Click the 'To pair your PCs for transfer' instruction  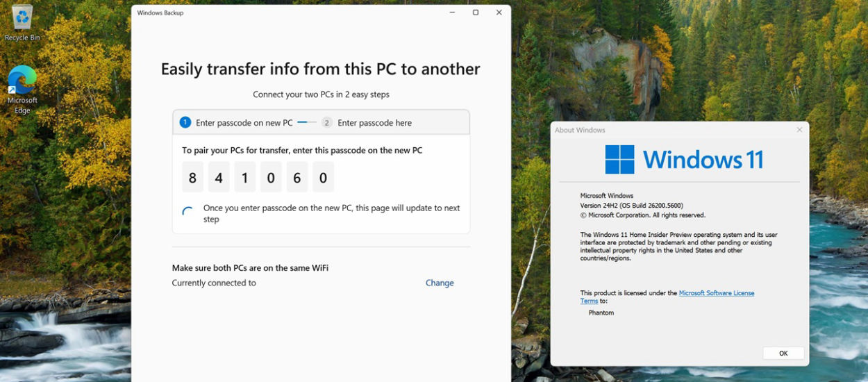coord(302,150)
